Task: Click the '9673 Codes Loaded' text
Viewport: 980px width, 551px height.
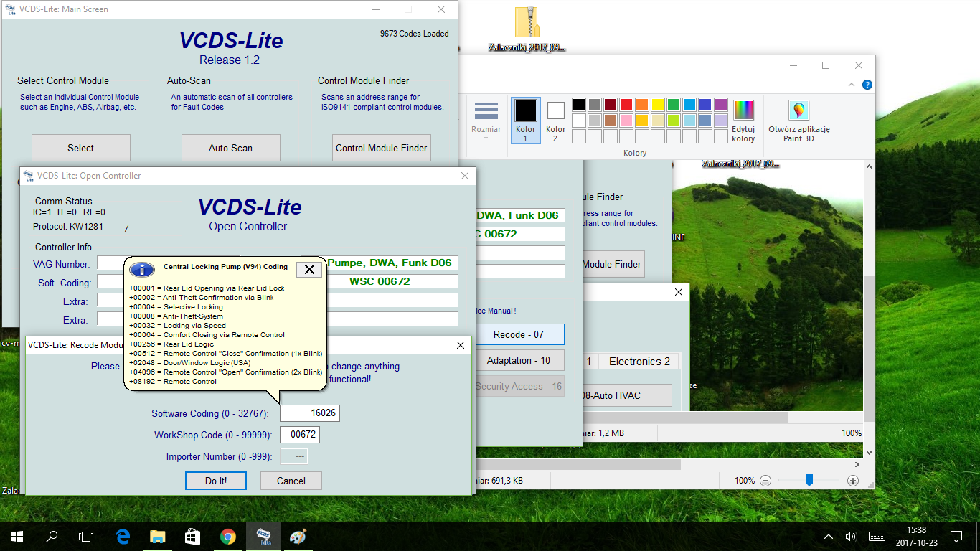Action: click(415, 34)
